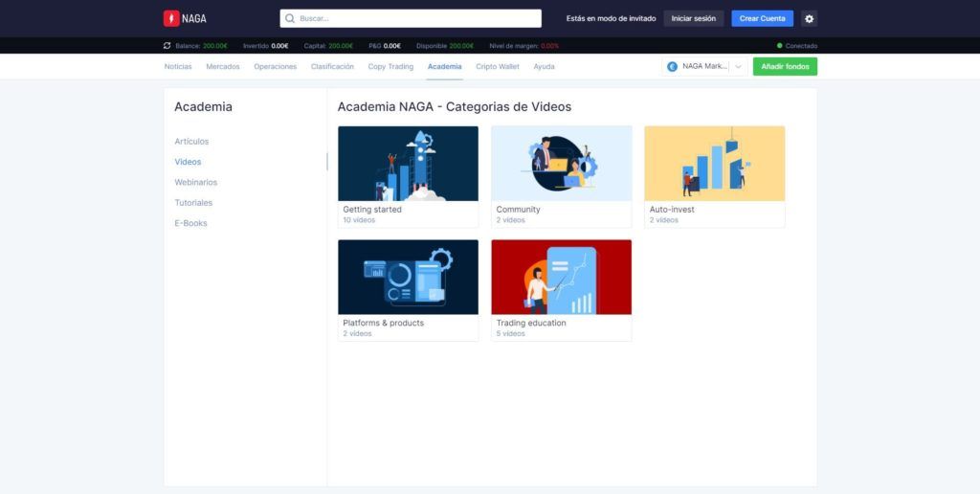Click the '10 videos' count text

point(359,220)
